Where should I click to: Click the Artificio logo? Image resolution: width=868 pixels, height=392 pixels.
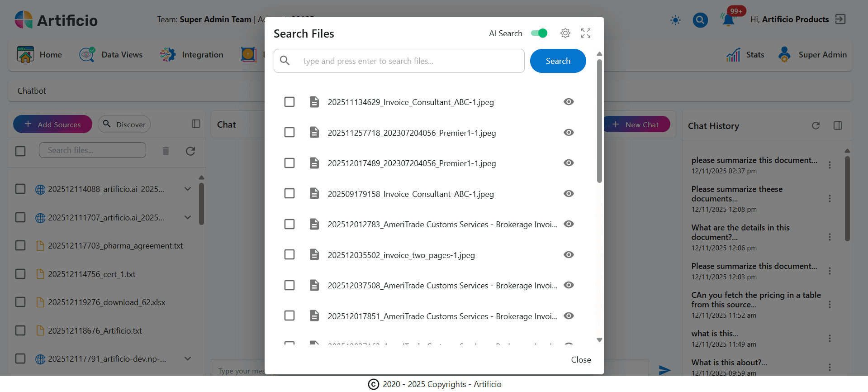pos(56,20)
